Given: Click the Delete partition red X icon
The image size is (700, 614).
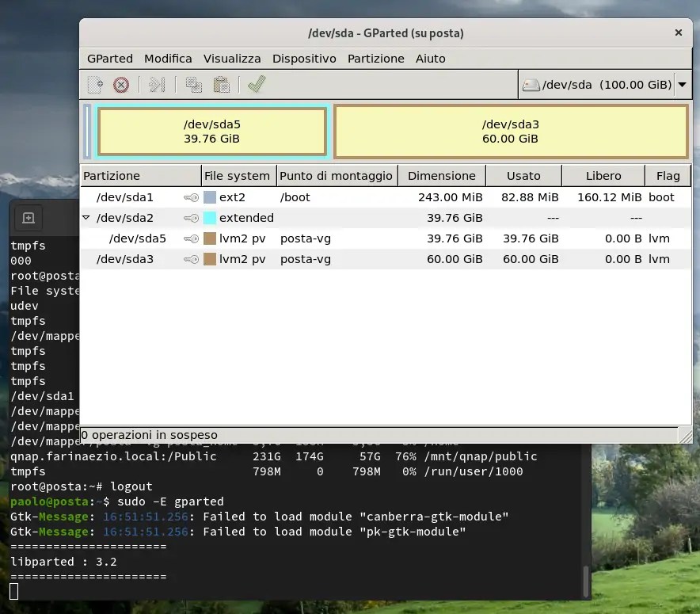Looking at the screenshot, I should point(121,85).
